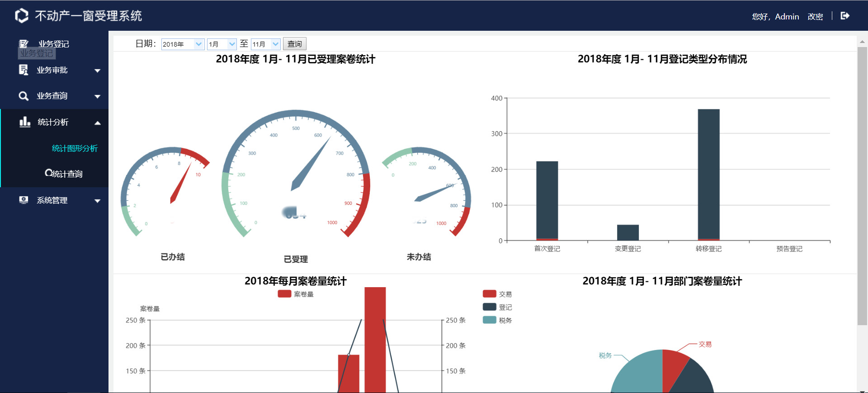Click the Admin username text
Image resolution: width=868 pixels, height=393 pixels.
tap(787, 17)
